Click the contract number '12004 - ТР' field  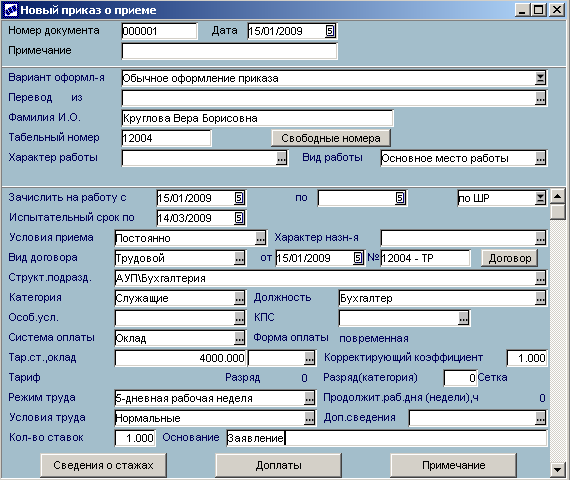pos(425,258)
